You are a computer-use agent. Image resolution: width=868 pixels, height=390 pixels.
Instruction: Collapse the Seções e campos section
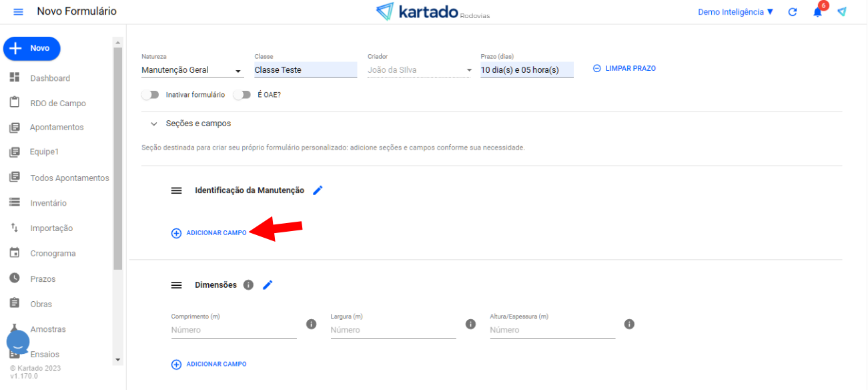coord(154,124)
